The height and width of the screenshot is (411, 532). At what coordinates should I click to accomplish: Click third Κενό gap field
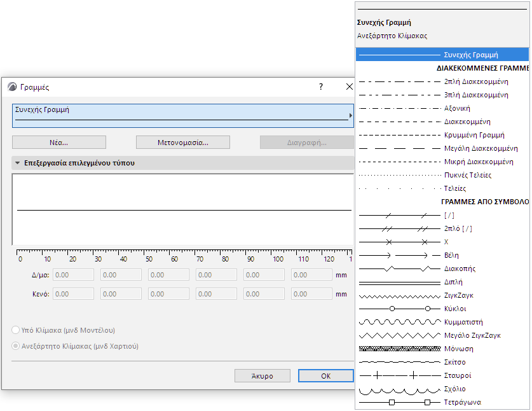click(168, 294)
